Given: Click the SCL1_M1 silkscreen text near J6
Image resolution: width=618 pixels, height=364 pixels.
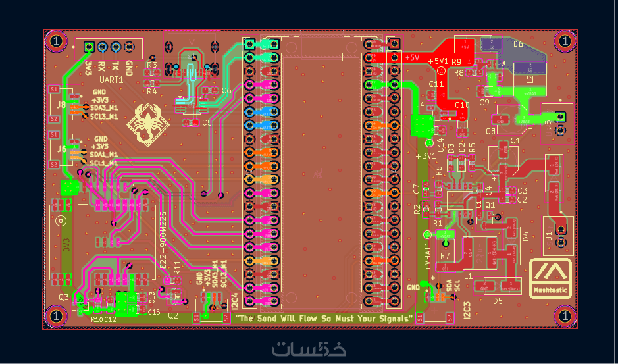Looking at the screenshot, I should [x=104, y=163].
